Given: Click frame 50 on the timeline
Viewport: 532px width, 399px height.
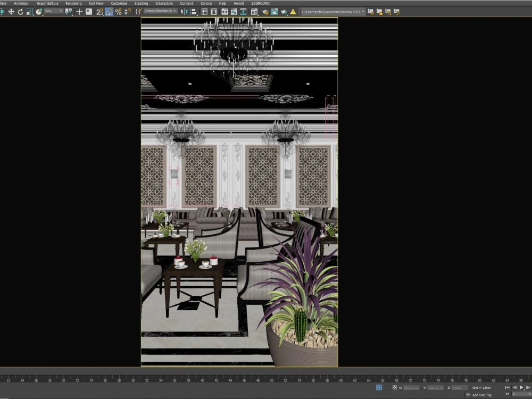Looking at the screenshot, I should click(272, 381).
